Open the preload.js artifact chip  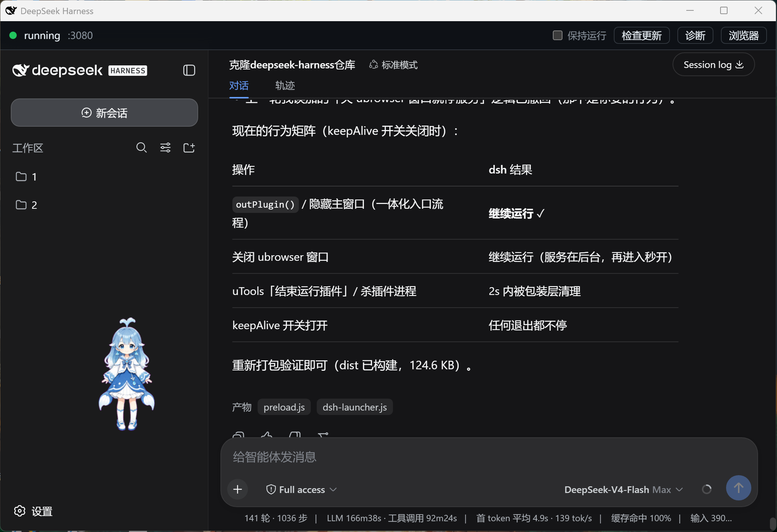[284, 407]
